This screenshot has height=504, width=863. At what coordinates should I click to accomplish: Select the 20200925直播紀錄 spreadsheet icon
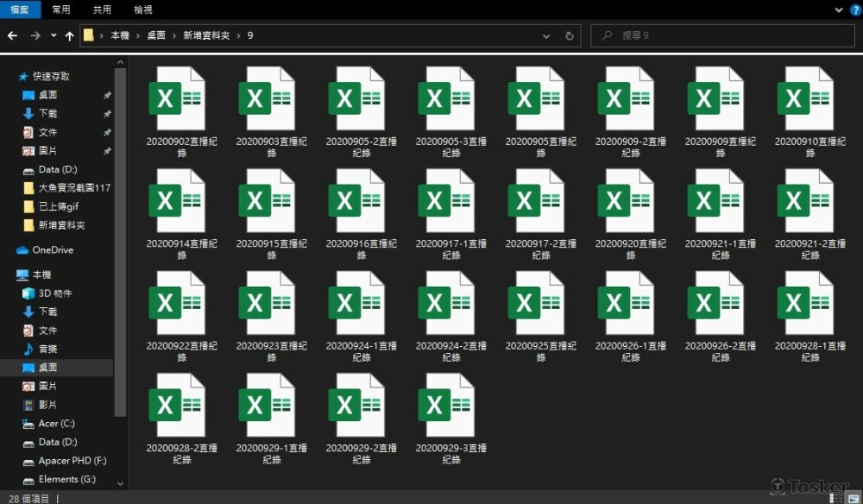[x=536, y=303]
